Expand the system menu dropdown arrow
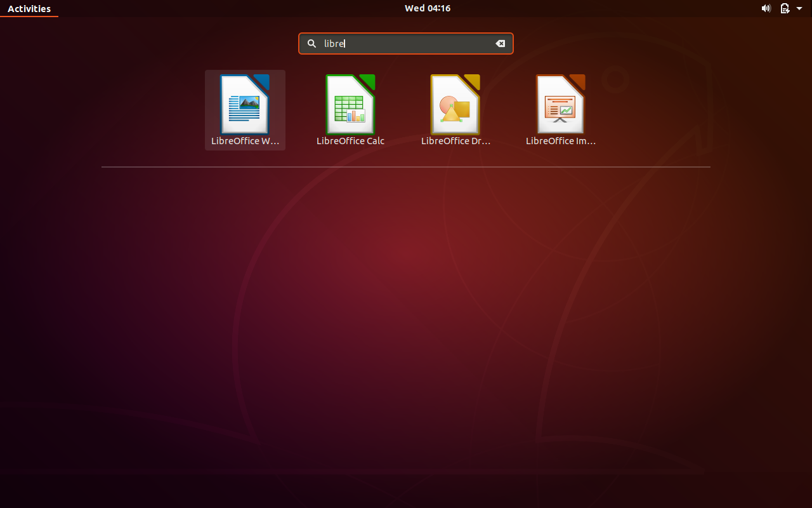 (799, 8)
